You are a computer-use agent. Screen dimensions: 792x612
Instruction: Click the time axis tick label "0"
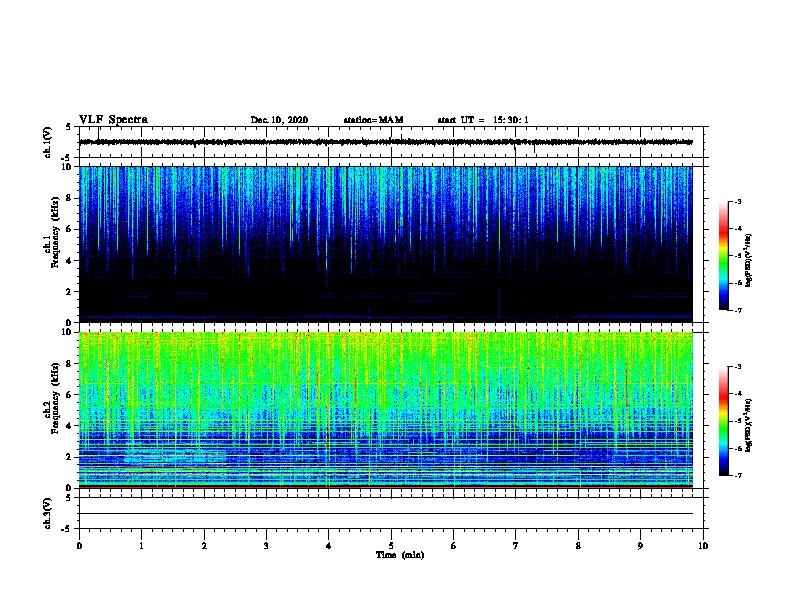point(79,546)
